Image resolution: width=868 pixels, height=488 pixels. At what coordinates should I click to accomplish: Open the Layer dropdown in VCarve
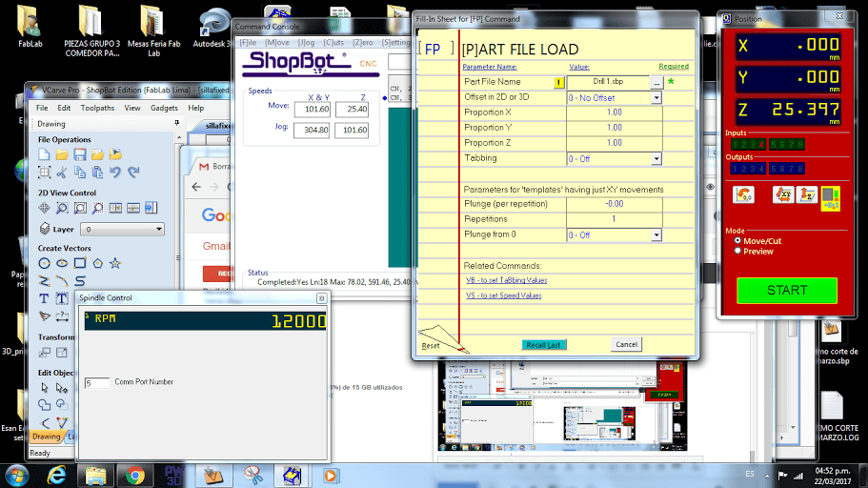[x=122, y=229]
